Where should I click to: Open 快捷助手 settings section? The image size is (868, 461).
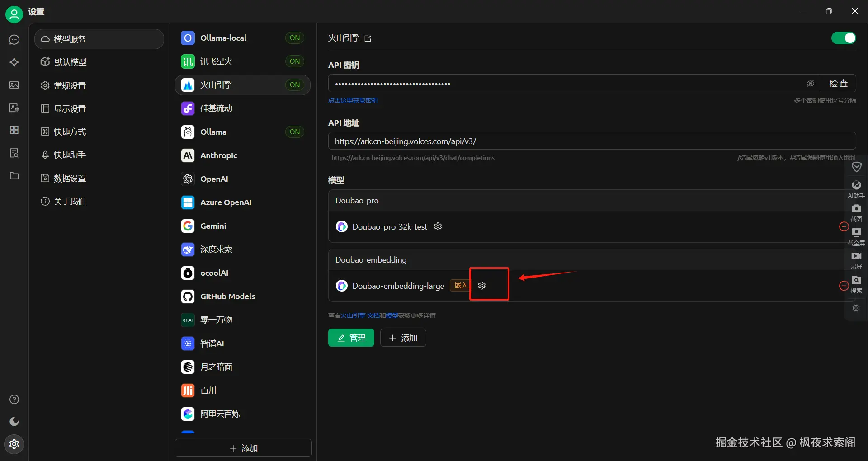point(99,155)
